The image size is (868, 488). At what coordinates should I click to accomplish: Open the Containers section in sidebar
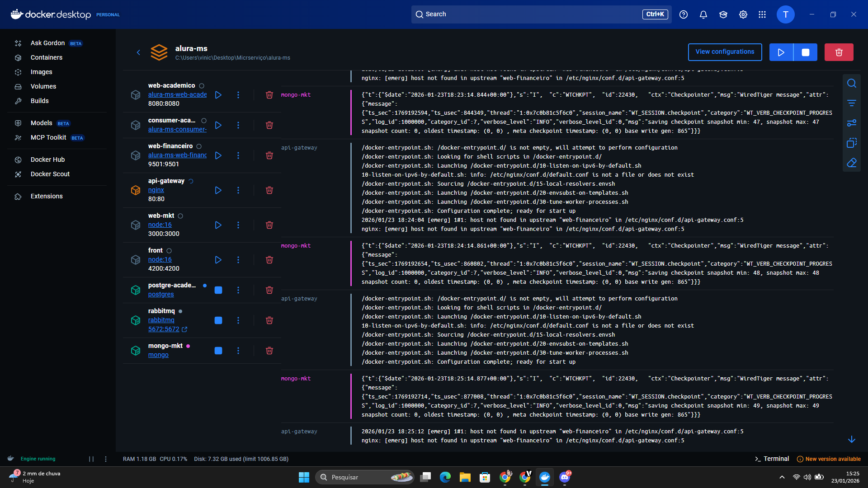click(47, 57)
